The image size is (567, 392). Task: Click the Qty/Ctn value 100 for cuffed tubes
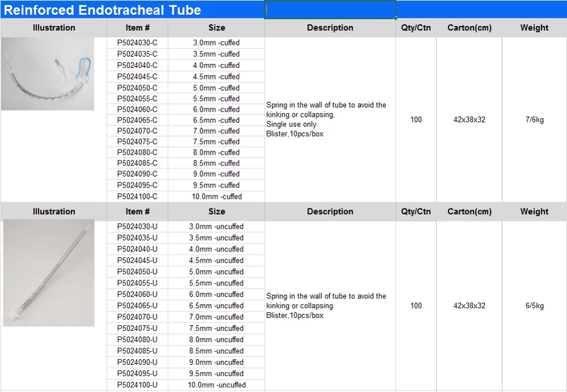pyautogui.click(x=416, y=120)
